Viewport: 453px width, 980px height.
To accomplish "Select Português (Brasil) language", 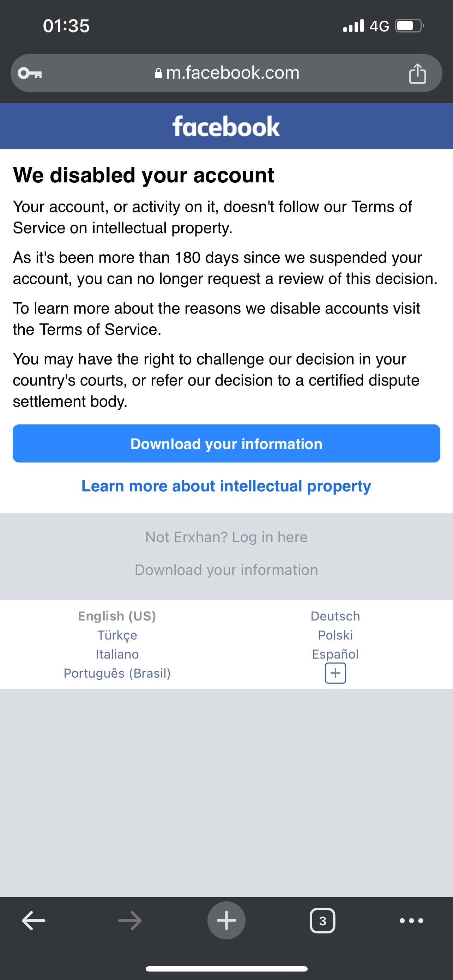I will pyautogui.click(x=117, y=673).
